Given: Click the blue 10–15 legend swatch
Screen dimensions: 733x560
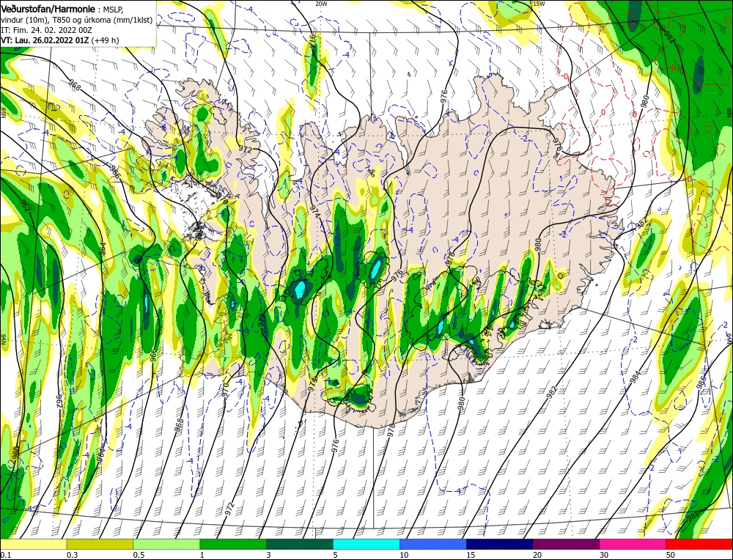Looking at the screenshot, I should point(433,544).
